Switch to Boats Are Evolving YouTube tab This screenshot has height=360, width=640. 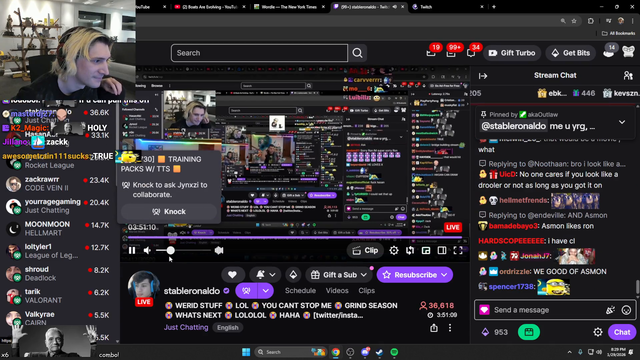(x=209, y=7)
